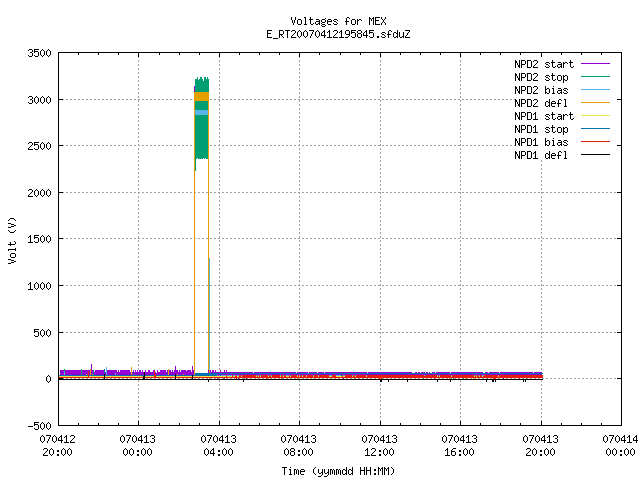Click black line sample beside NPD1 defl
Viewport: 640px width, 480px height.
point(596,155)
